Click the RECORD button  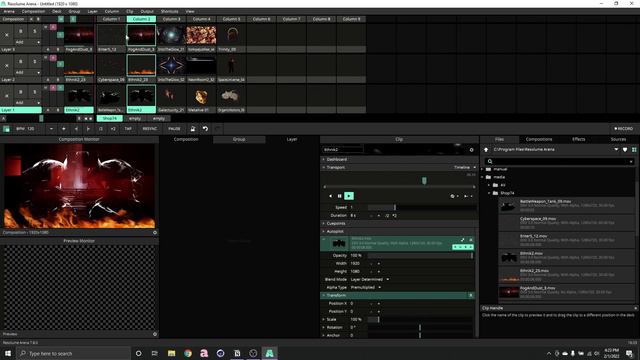[624, 129]
